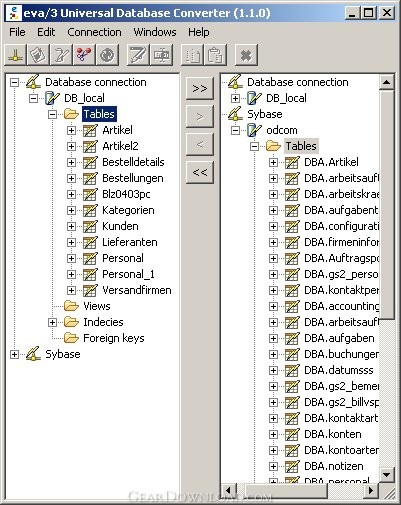Click the copy toolbar icon
This screenshot has height=505, width=401.
(x=192, y=55)
